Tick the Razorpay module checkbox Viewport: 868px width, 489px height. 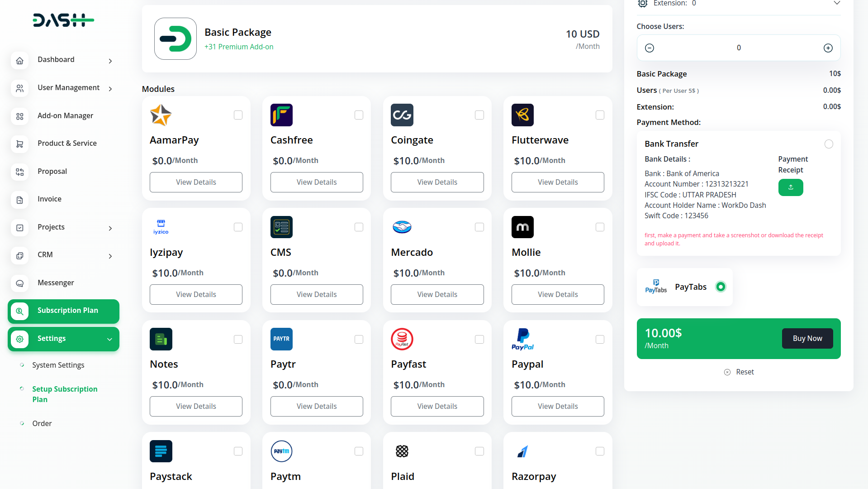[x=600, y=451]
